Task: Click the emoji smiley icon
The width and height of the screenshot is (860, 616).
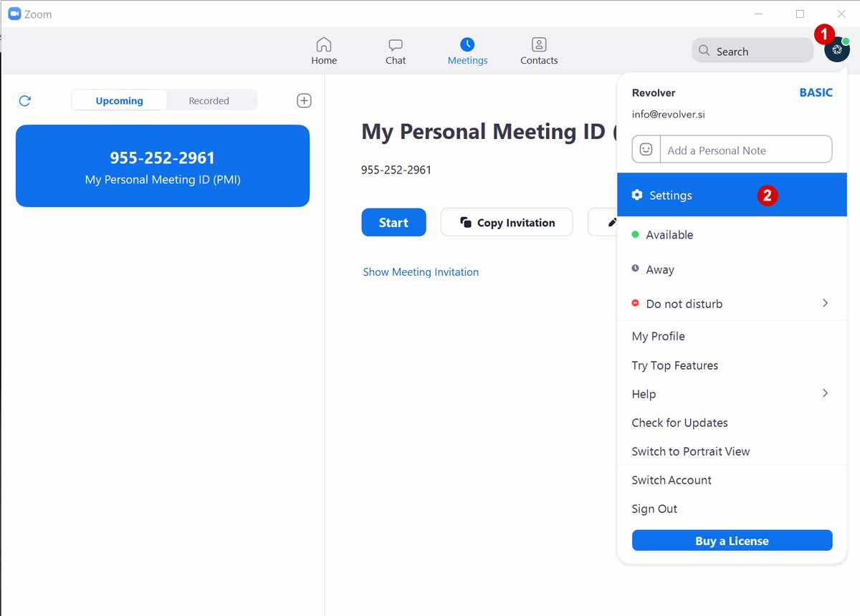Action: [646, 150]
